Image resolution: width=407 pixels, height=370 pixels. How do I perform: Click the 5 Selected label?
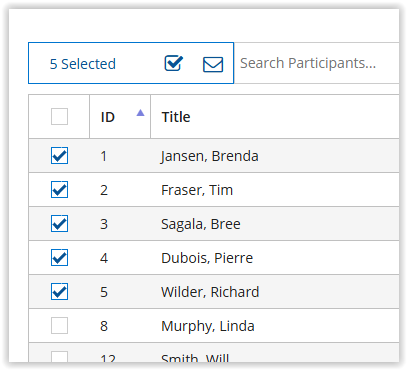tap(83, 64)
